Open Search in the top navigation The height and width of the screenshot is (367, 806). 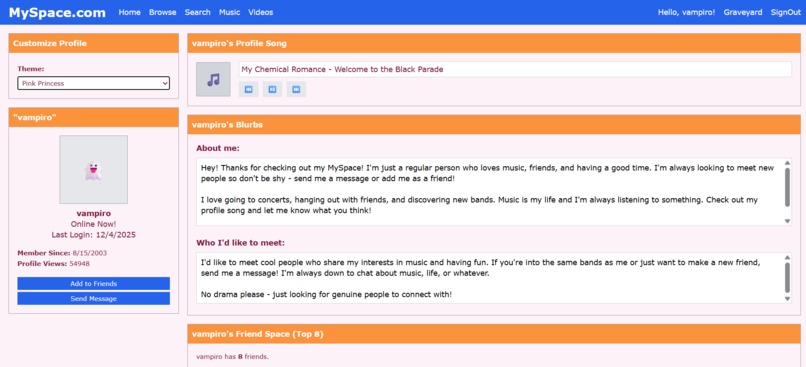(x=198, y=12)
